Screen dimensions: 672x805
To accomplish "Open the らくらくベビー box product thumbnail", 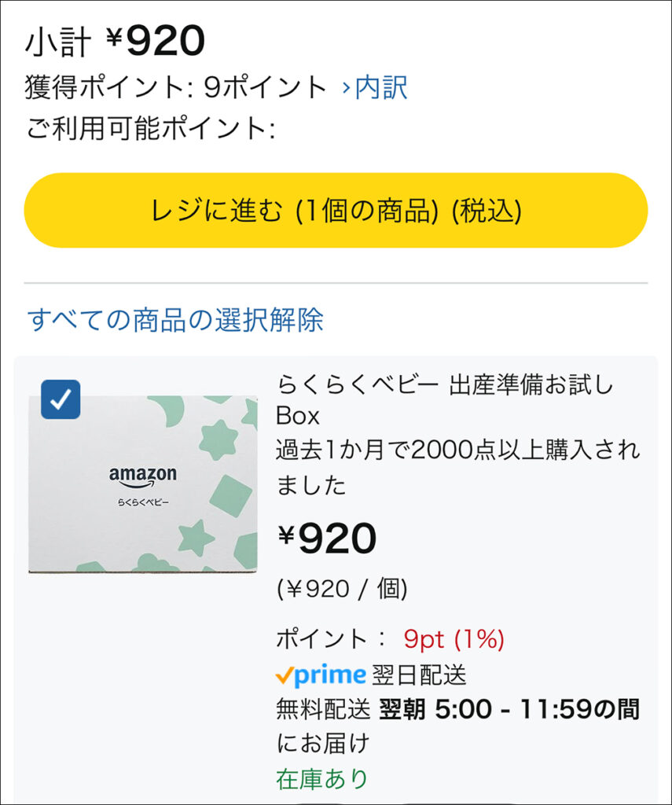I will (x=143, y=483).
